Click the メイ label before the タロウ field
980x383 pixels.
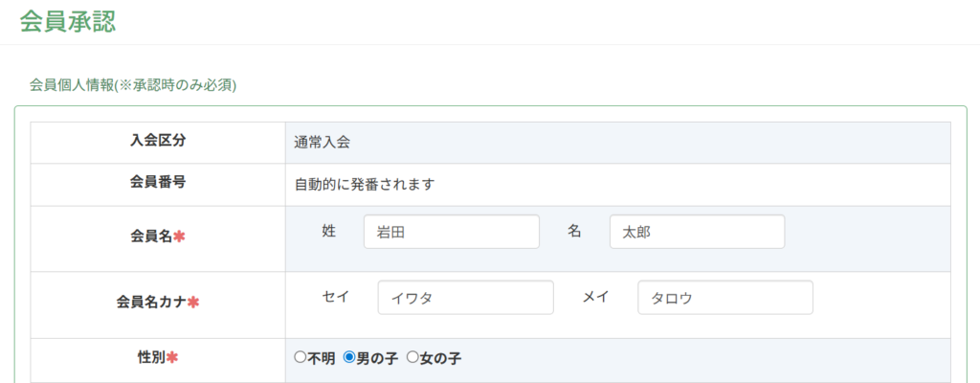coord(596,297)
